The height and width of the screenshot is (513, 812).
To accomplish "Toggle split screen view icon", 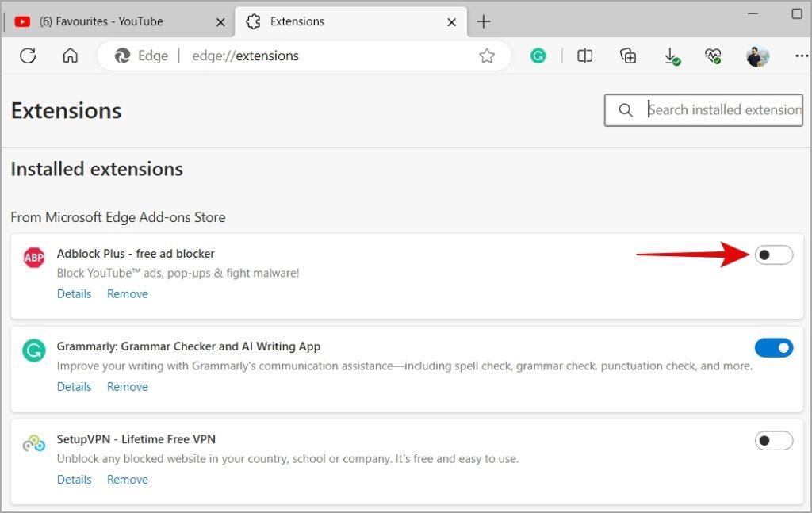I will click(x=584, y=56).
